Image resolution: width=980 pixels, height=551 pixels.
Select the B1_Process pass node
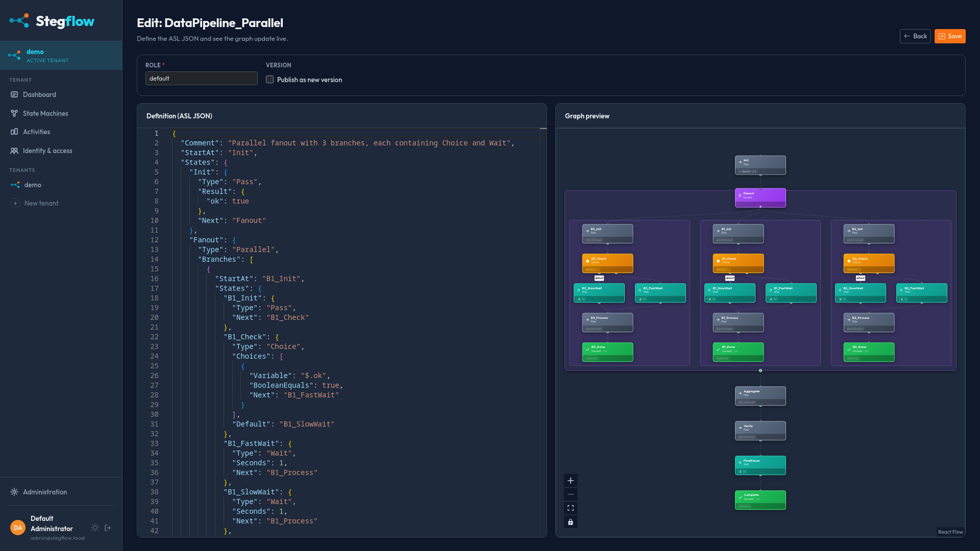(739, 322)
